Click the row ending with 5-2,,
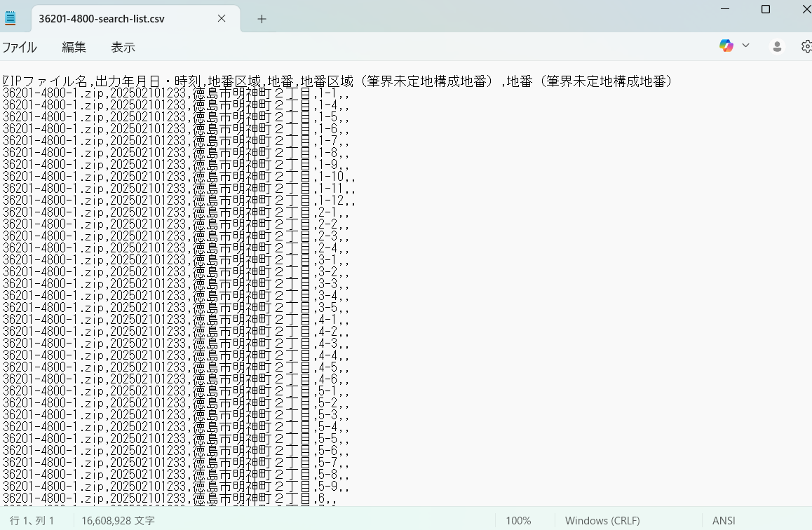The image size is (812, 530). [176, 402]
